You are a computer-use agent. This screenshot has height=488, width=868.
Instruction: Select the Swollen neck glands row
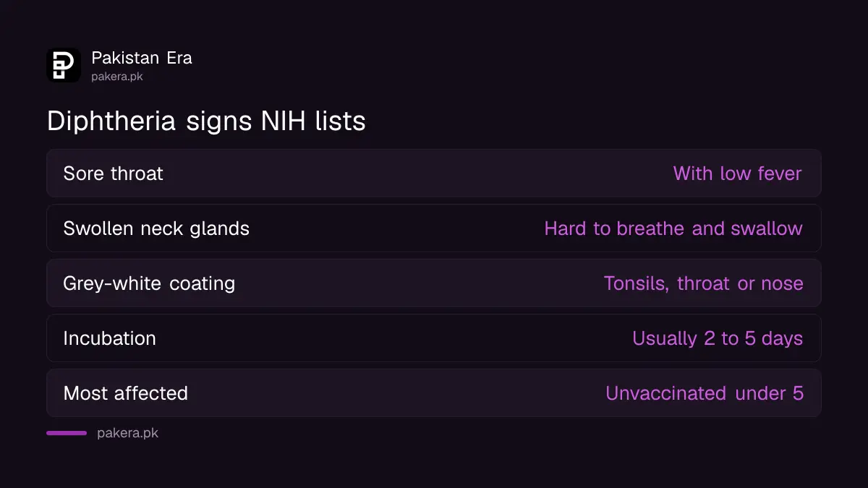(x=434, y=228)
